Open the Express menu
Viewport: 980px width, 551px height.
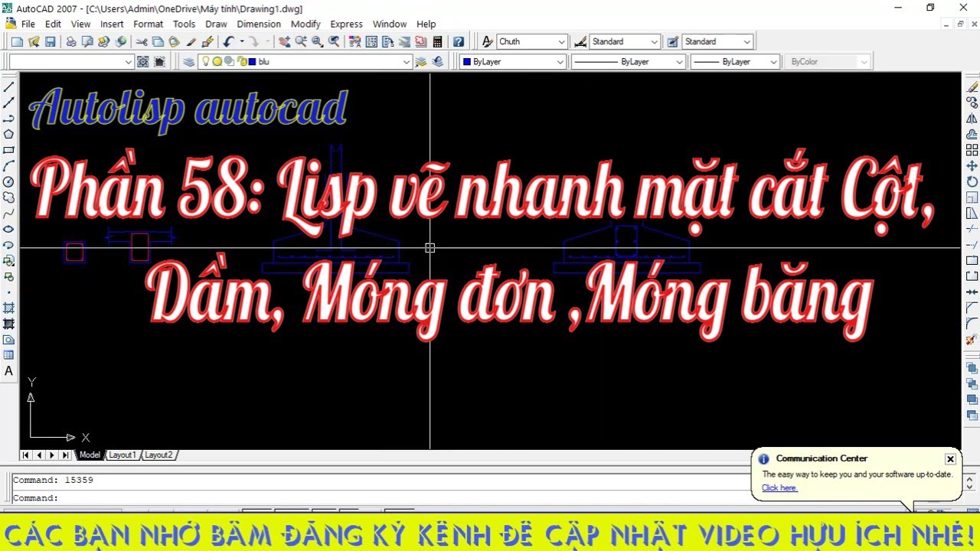(x=346, y=24)
